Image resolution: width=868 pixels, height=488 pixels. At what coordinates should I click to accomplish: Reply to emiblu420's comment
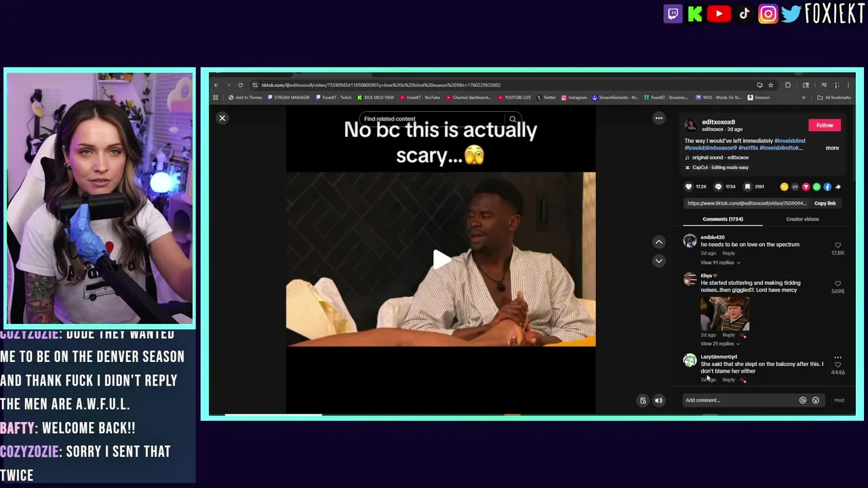[728, 253]
